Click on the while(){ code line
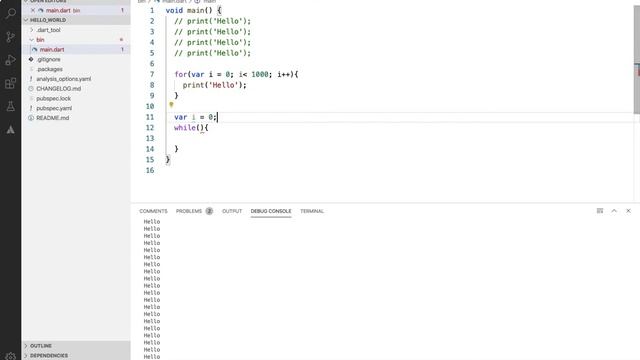Image resolution: width=640 pixels, height=360 pixels. pyautogui.click(x=191, y=128)
